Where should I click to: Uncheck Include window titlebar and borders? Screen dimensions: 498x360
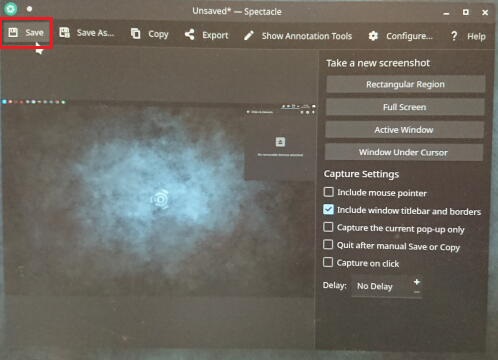328,210
